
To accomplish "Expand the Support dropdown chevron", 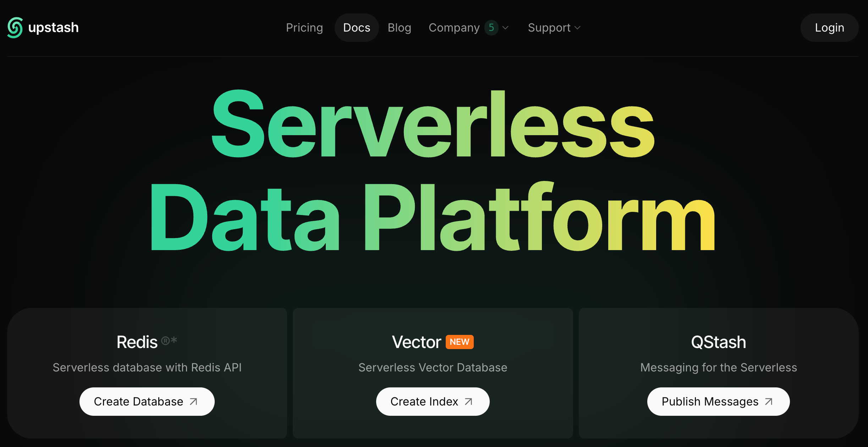I will coord(577,28).
